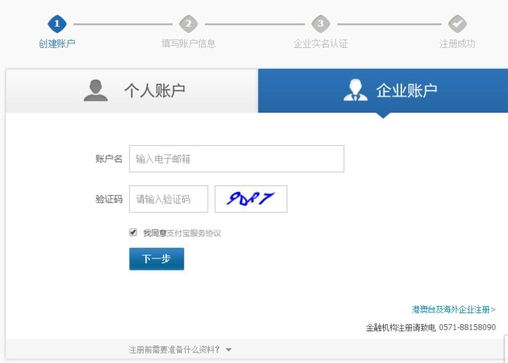Switch to the 个人账户 tab
This screenshot has width=508, height=363.
click(x=132, y=91)
